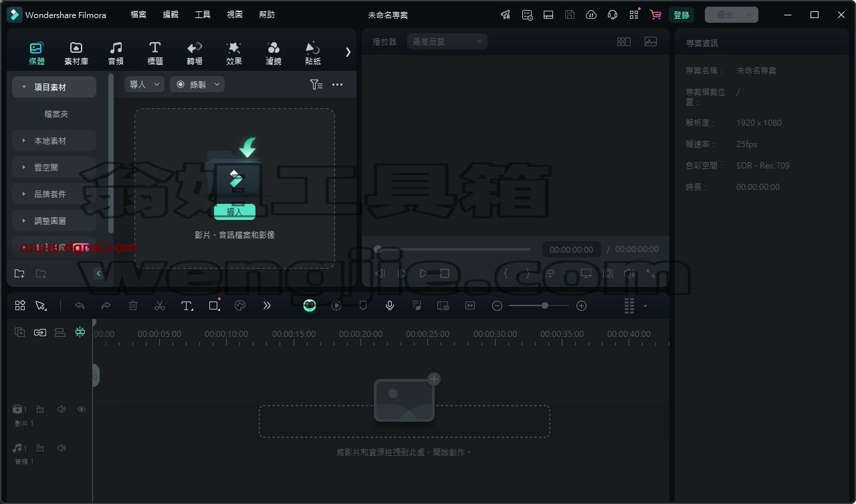Viewport: 856px width, 504px height.
Task: Expand the 品牌套件 brand kit section
Action: 54,194
